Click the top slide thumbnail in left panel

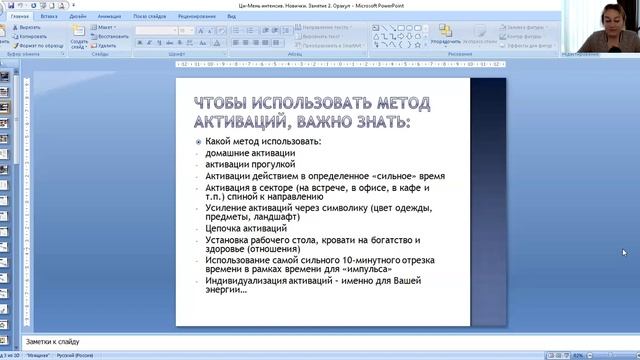click(4, 76)
